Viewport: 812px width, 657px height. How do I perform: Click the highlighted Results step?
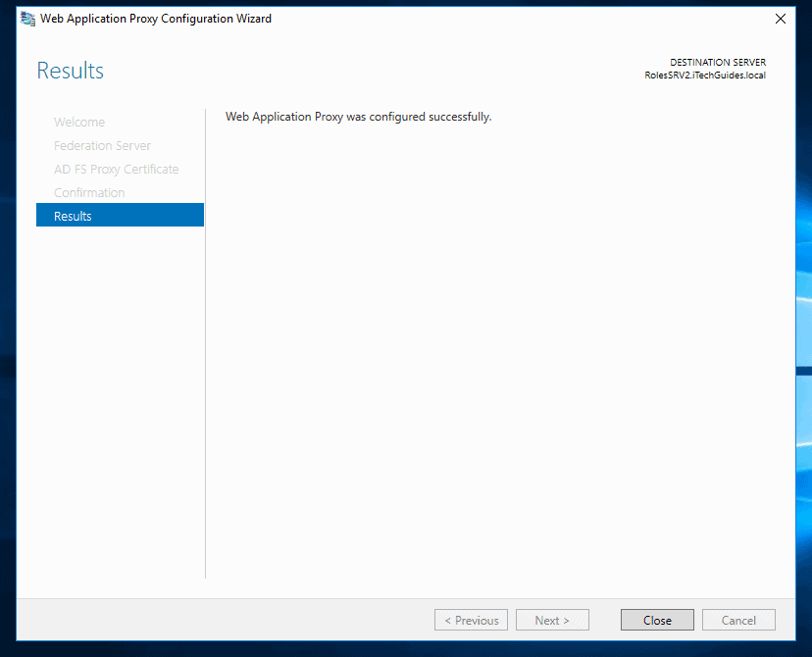pyautogui.click(x=73, y=216)
